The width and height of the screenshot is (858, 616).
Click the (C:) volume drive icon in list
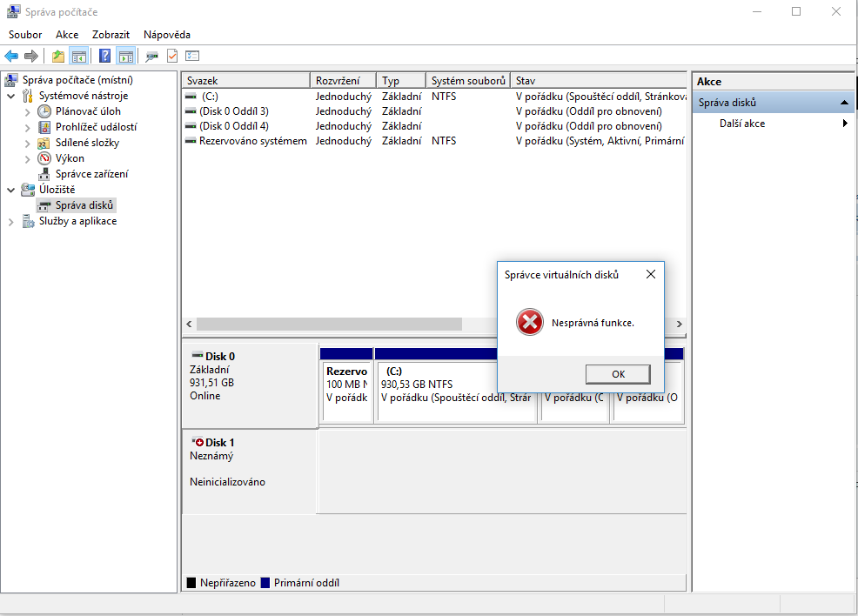pos(191,97)
